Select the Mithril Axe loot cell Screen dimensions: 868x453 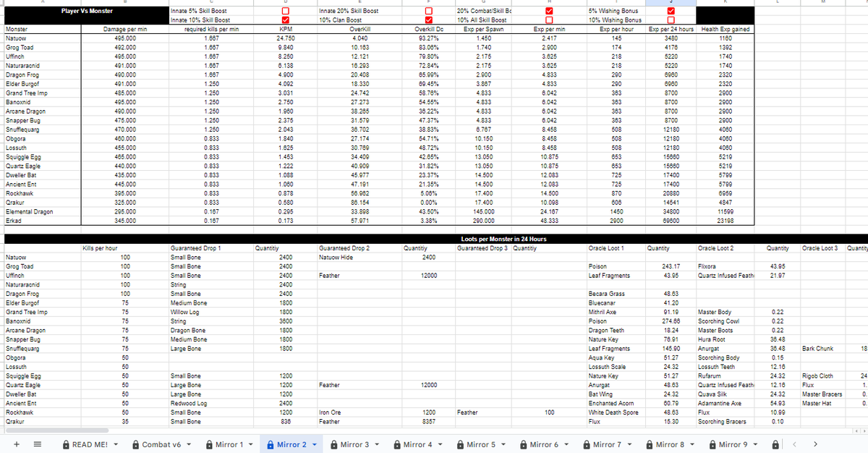pos(615,312)
